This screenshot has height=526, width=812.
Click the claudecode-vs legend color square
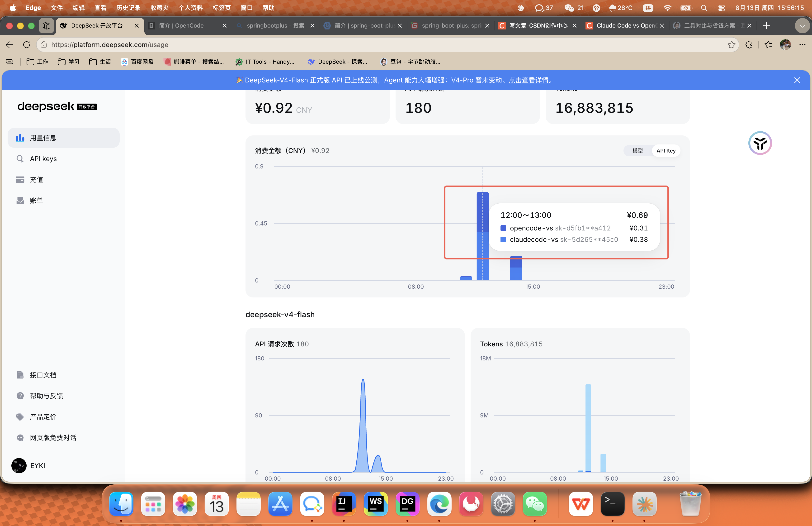pos(503,240)
